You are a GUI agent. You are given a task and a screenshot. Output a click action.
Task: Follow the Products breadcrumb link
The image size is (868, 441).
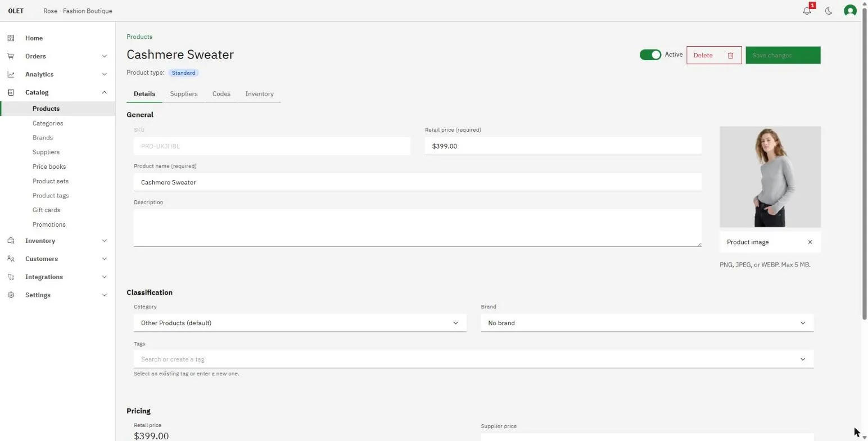click(x=139, y=37)
